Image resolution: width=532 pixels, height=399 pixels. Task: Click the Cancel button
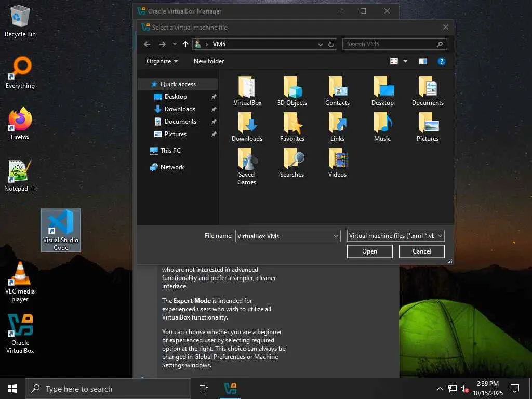pos(421,251)
